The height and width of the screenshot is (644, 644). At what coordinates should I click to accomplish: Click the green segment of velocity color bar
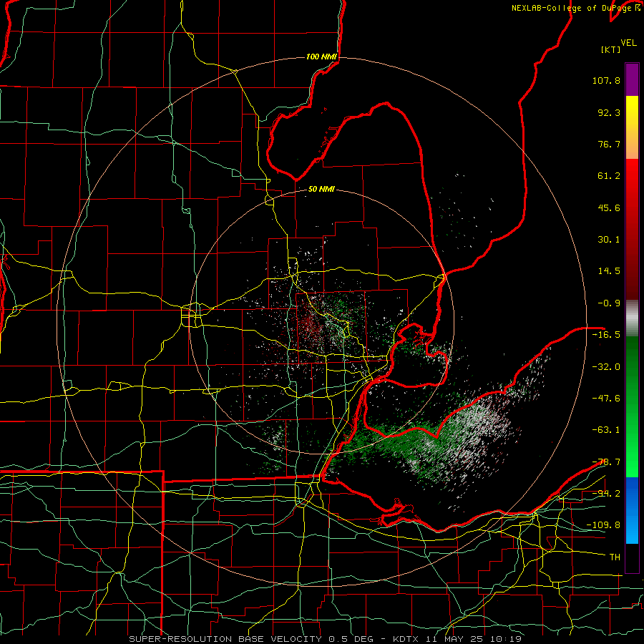tap(632, 406)
